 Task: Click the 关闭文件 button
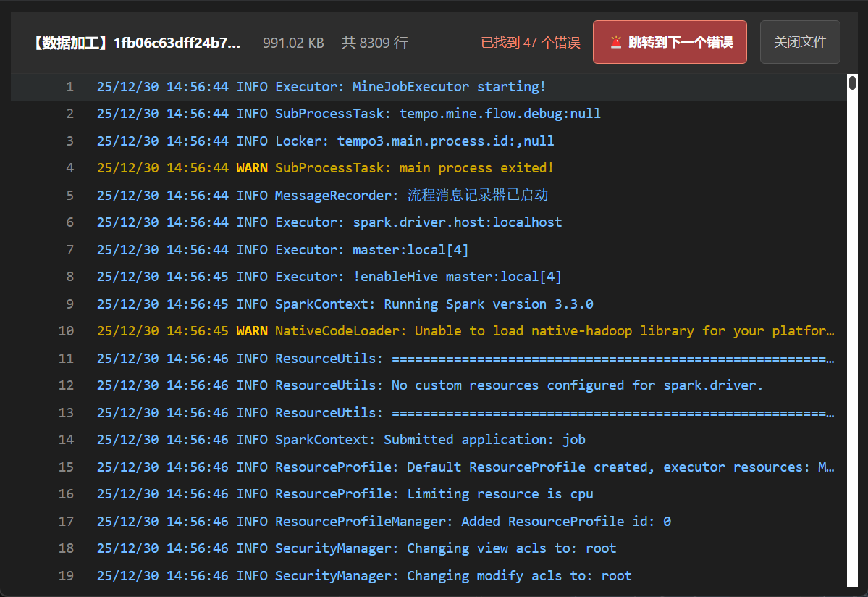[x=800, y=42]
